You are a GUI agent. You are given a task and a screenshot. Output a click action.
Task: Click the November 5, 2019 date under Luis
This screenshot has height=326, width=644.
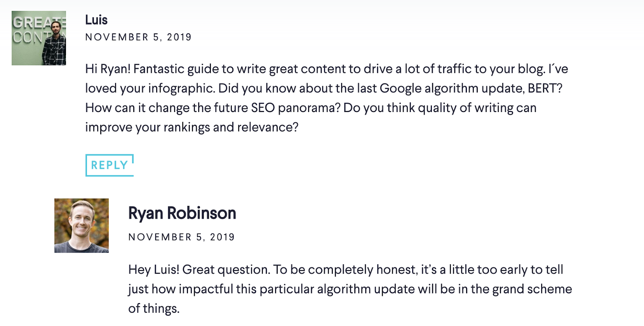(138, 37)
